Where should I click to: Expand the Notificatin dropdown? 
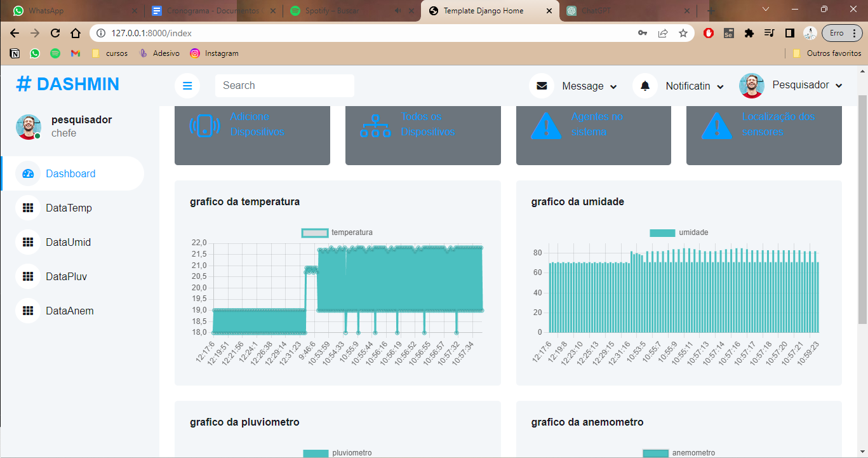pos(721,86)
